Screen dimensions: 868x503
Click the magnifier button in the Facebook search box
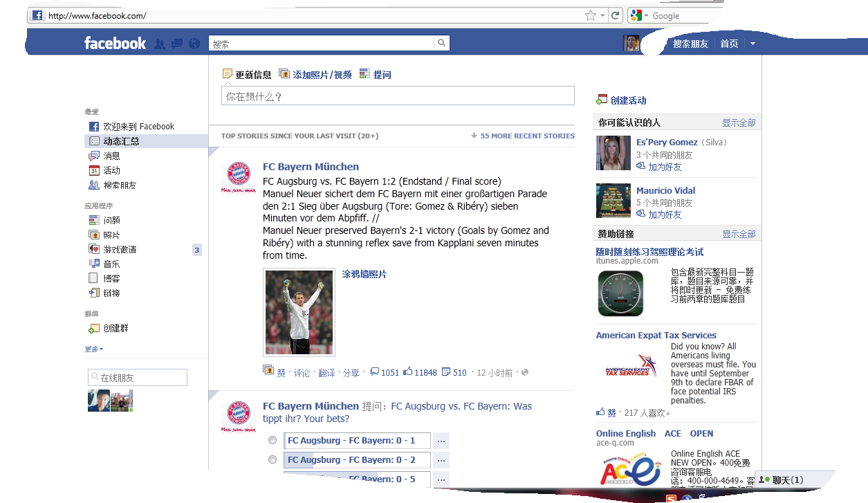441,43
